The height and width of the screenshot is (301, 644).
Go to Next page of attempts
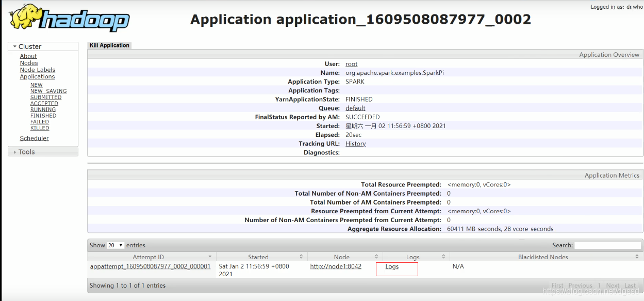(x=613, y=286)
